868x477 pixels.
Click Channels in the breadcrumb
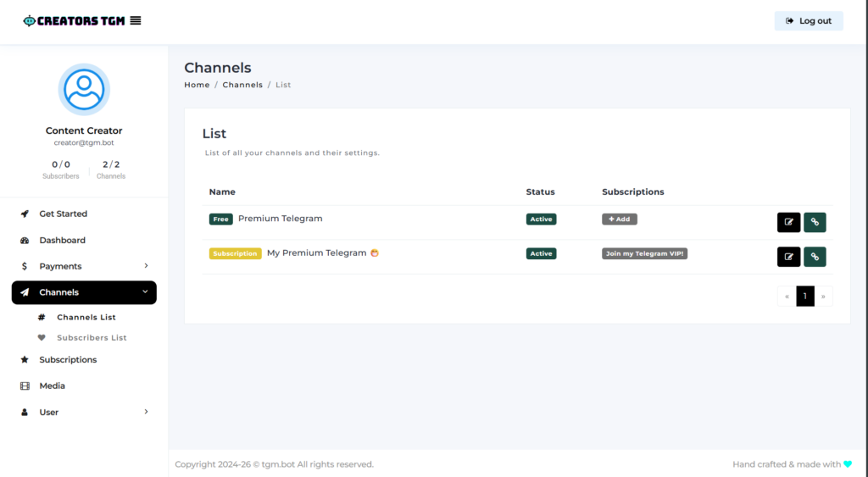tap(242, 85)
